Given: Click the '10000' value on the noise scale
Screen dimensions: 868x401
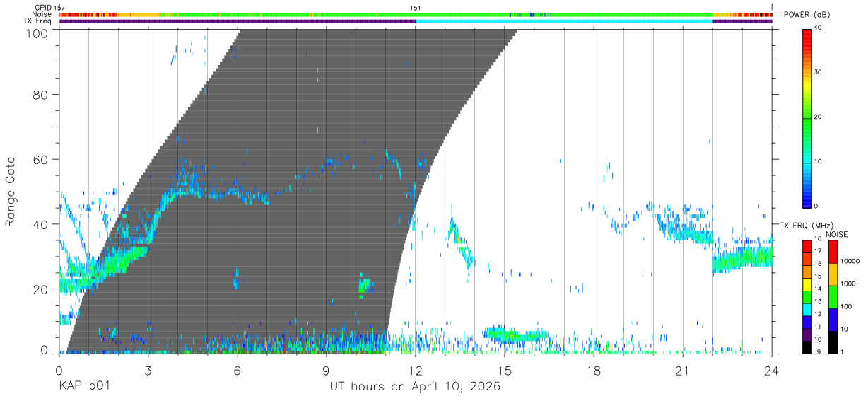Looking at the screenshot, I should tap(850, 261).
